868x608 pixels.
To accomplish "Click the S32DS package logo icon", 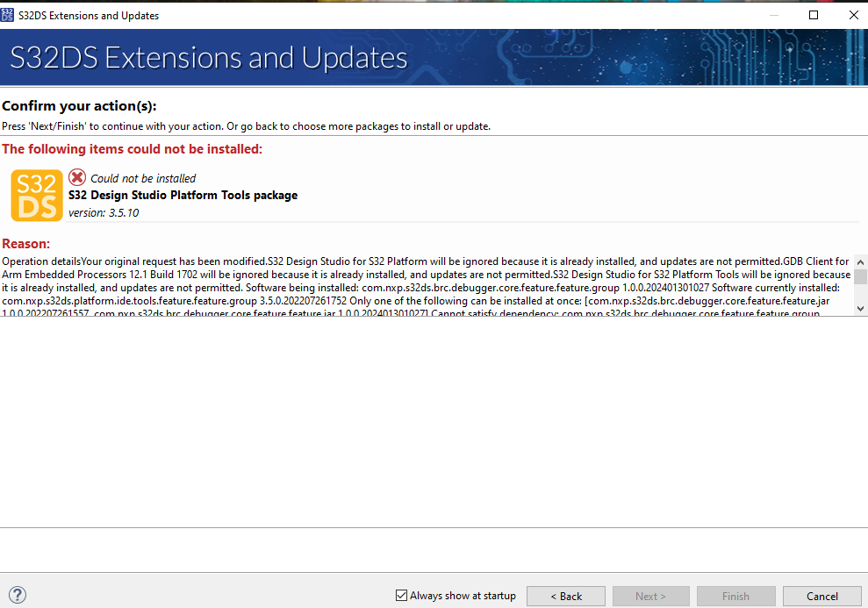I will (36, 195).
